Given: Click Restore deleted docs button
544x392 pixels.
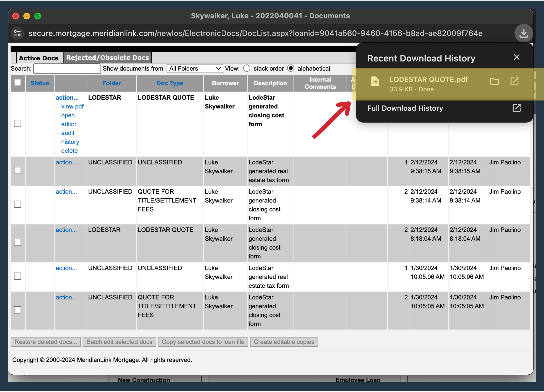Looking at the screenshot, I should [46, 342].
